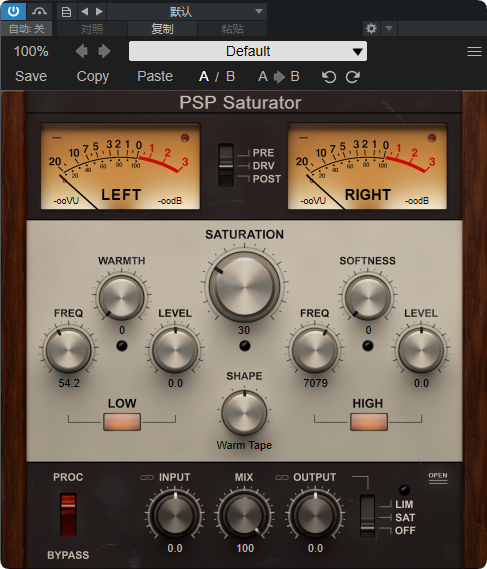Image resolution: width=487 pixels, height=569 pixels.
Task: Click the Warm Tape shape label
Action: coord(244,445)
